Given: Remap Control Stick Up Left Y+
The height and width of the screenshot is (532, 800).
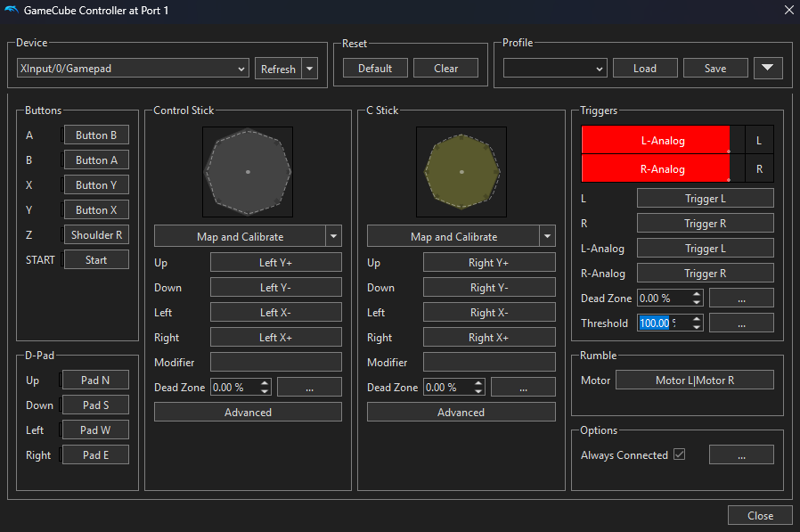Looking at the screenshot, I should 276,262.
